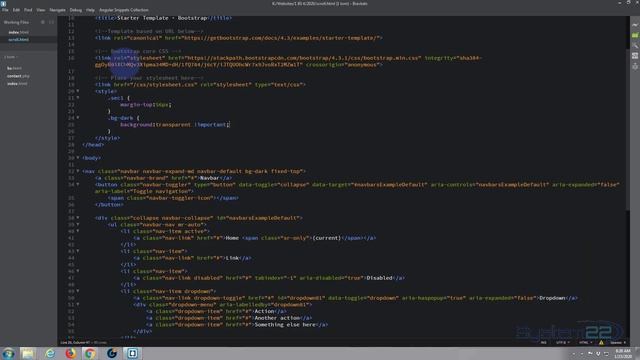640x360 pixels.
Task: Click the '(current)' text in code
Action: pos(327,238)
